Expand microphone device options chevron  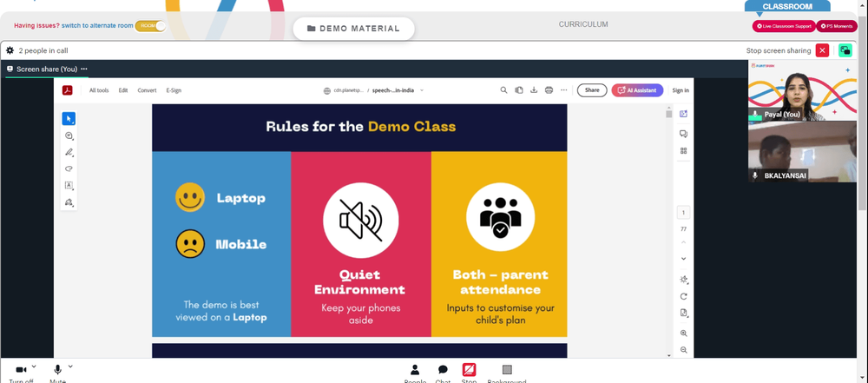pos(70,366)
